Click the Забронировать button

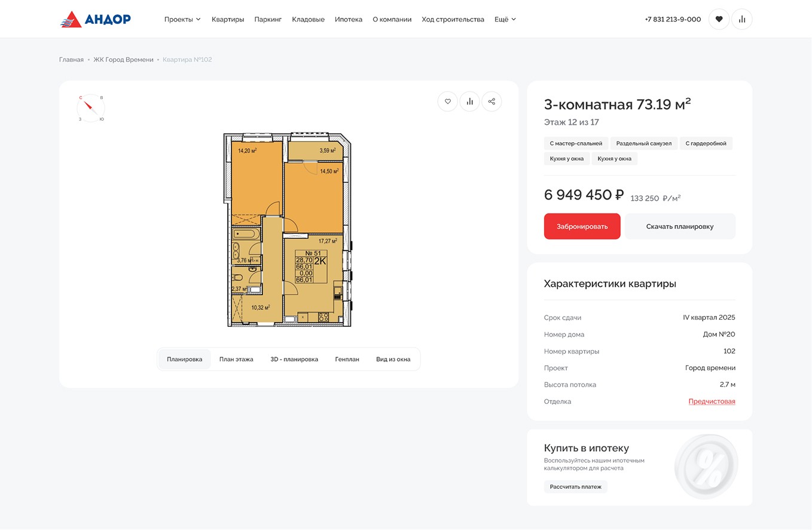[582, 226]
